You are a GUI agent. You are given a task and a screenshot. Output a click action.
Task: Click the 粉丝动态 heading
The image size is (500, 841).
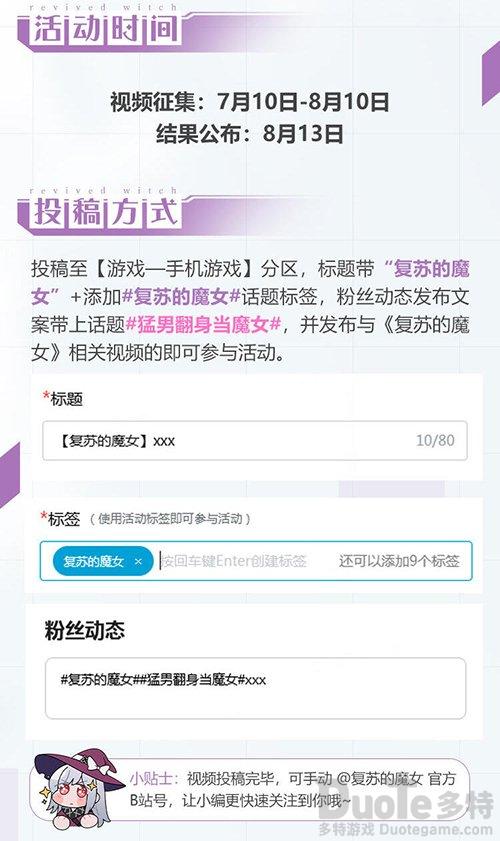pos(85,631)
